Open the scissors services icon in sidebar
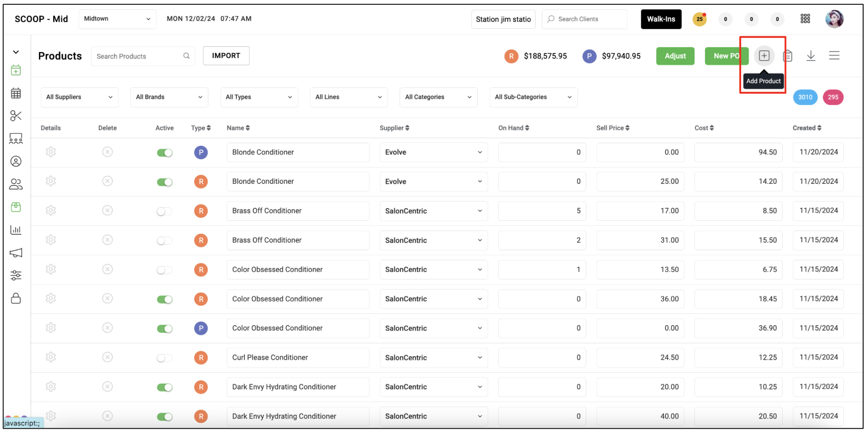 tap(16, 116)
